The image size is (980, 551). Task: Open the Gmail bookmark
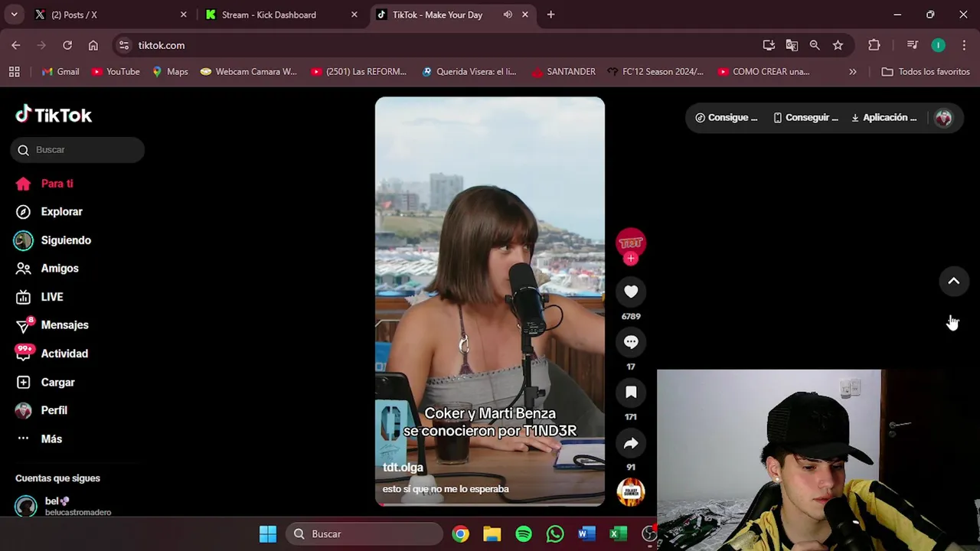pos(60,72)
